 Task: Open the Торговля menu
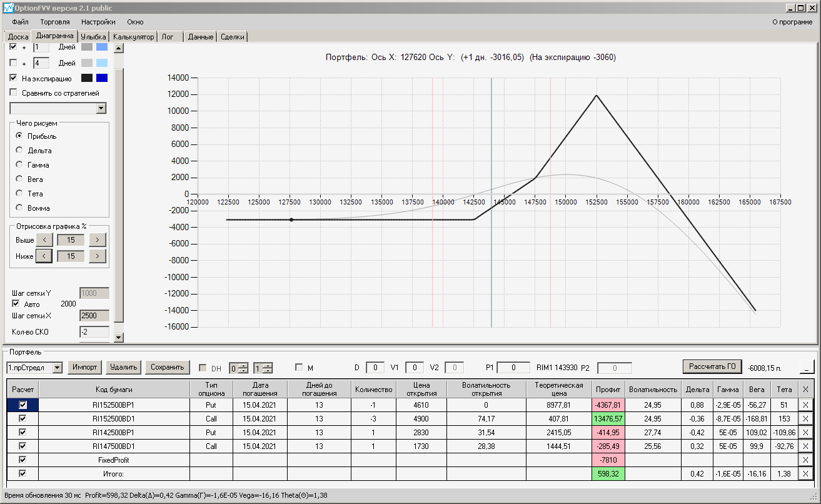55,22
